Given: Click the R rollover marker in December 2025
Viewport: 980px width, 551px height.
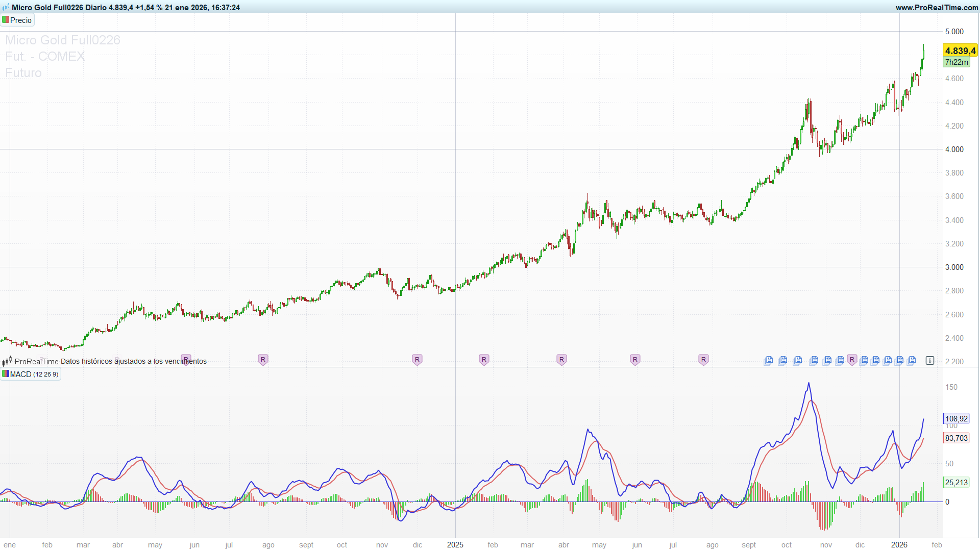Looking at the screenshot, I should [852, 360].
